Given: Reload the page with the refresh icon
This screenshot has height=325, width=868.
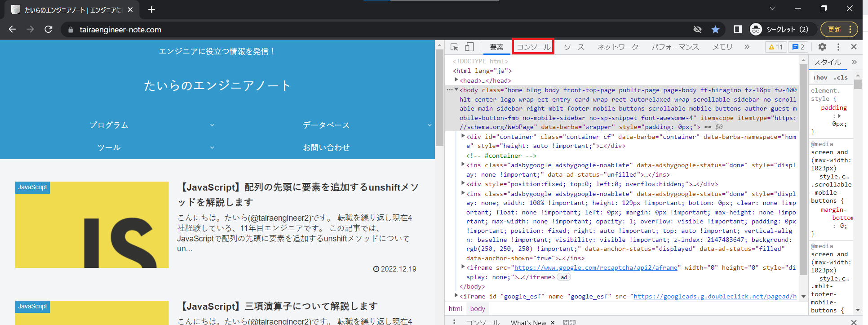Looking at the screenshot, I should coord(49,30).
